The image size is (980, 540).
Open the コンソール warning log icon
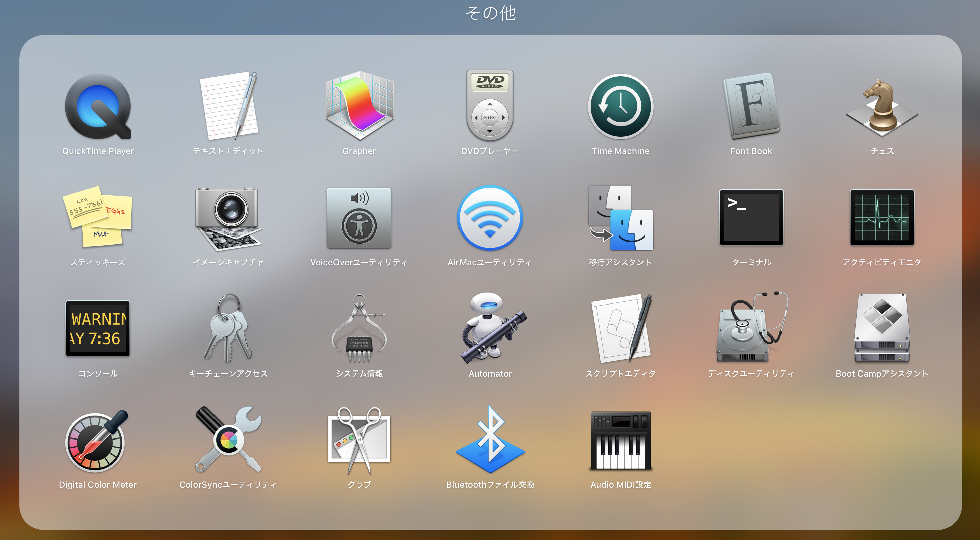pos(98,329)
